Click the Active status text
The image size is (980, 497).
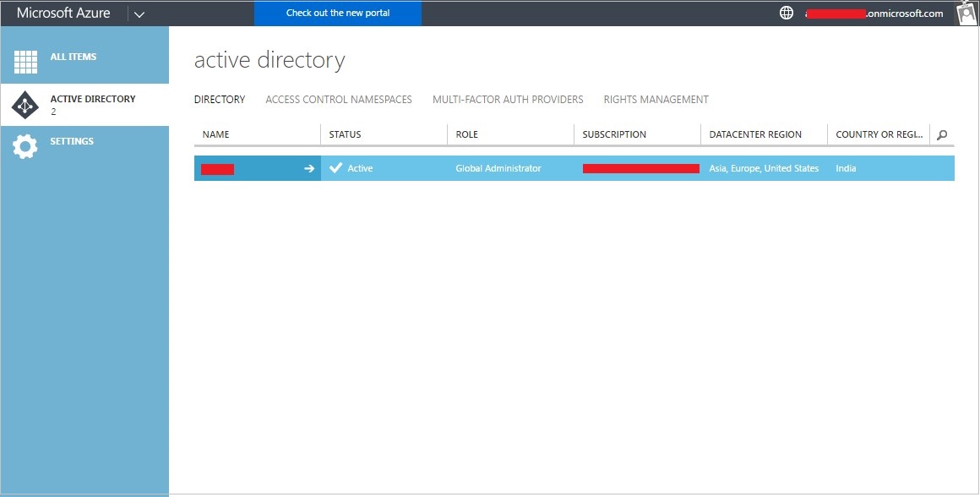[360, 168]
